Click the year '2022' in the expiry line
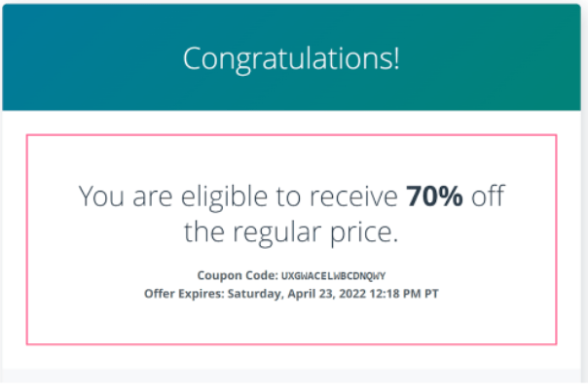588x392 pixels. 352,294
